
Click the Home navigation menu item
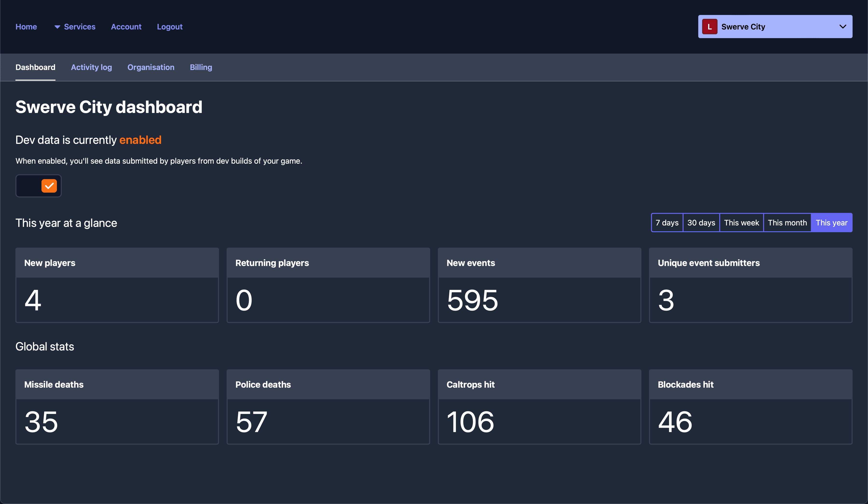(x=26, y=26)
